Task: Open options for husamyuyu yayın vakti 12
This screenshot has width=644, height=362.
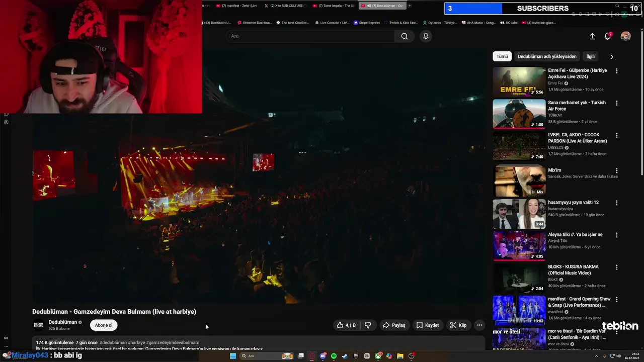Action: (617, 203)
